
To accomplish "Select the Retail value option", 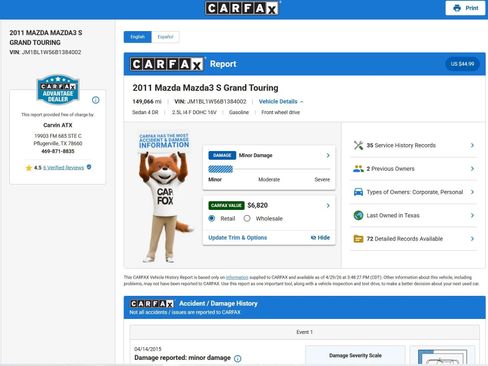I will [x=211, y=219].
